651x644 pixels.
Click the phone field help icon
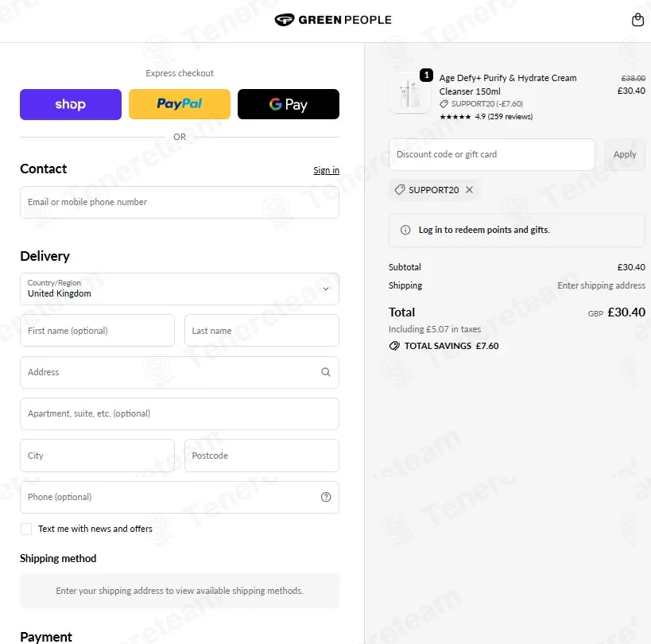[326, 497]
